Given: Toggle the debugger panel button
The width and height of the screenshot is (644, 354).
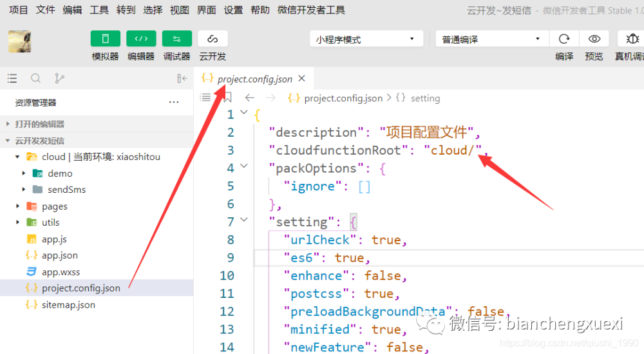Looking at the screenshot, I should 176,39.
